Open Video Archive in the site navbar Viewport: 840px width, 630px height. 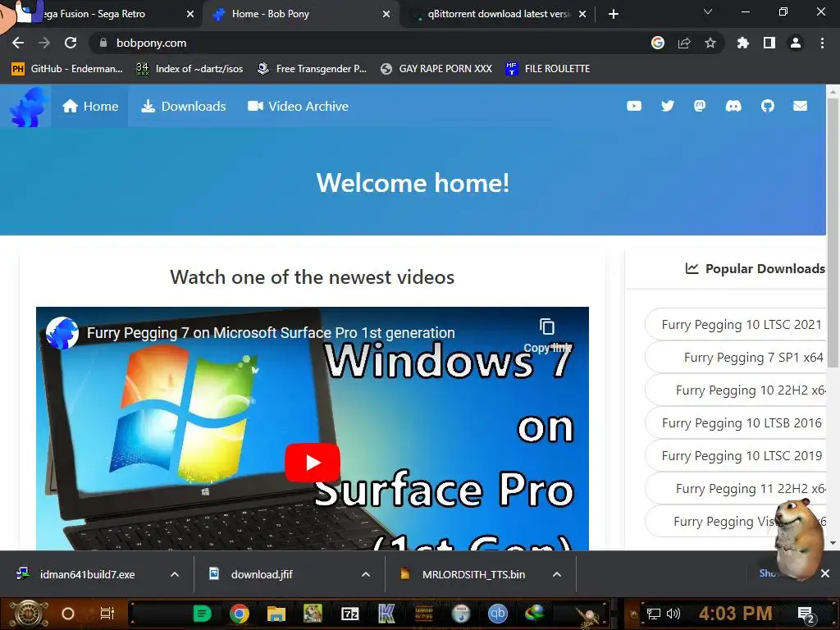coord(298,106)
